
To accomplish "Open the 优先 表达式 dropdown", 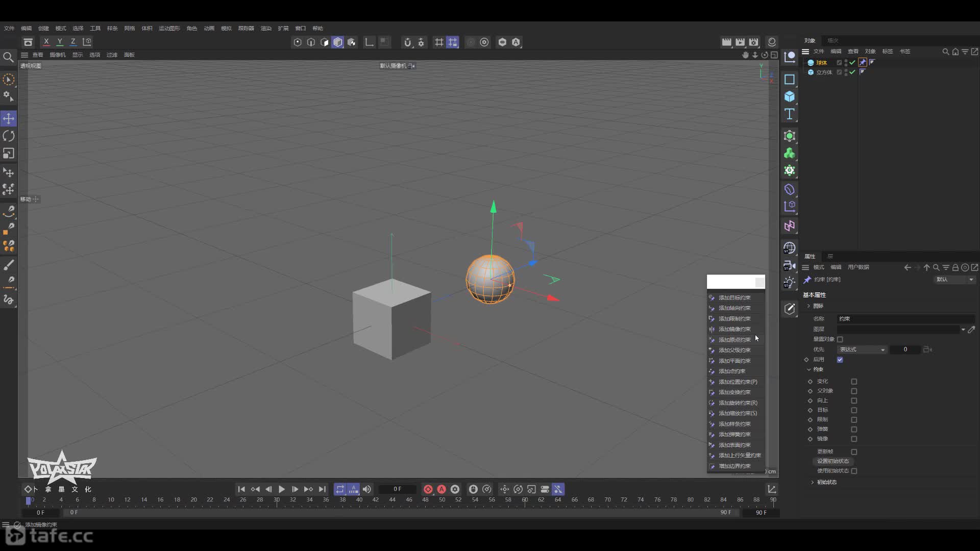I will coord(862,349).
